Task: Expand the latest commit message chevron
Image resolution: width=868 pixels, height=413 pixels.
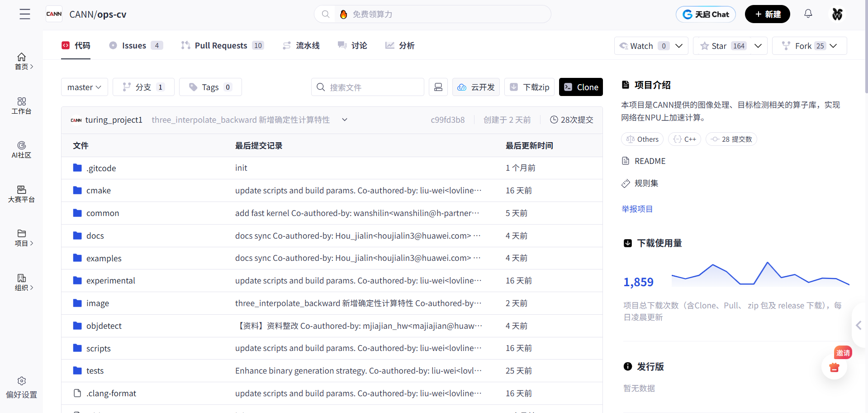Action: point(345,120)
